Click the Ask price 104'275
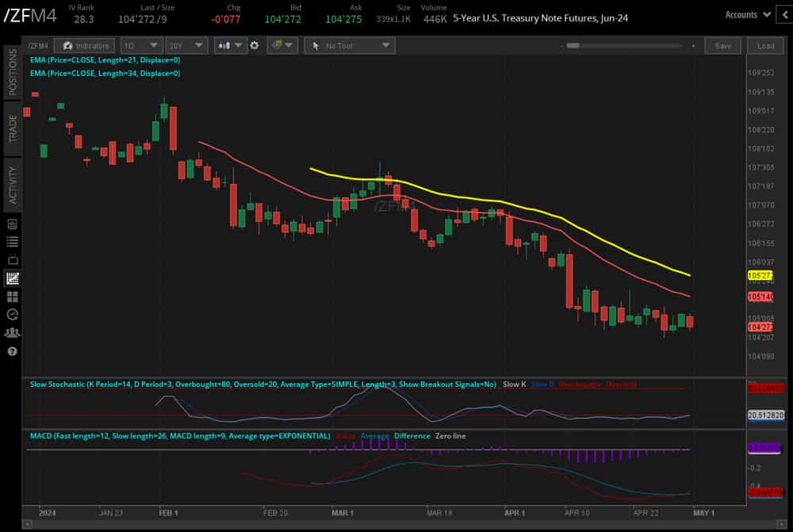 [343, 19]
